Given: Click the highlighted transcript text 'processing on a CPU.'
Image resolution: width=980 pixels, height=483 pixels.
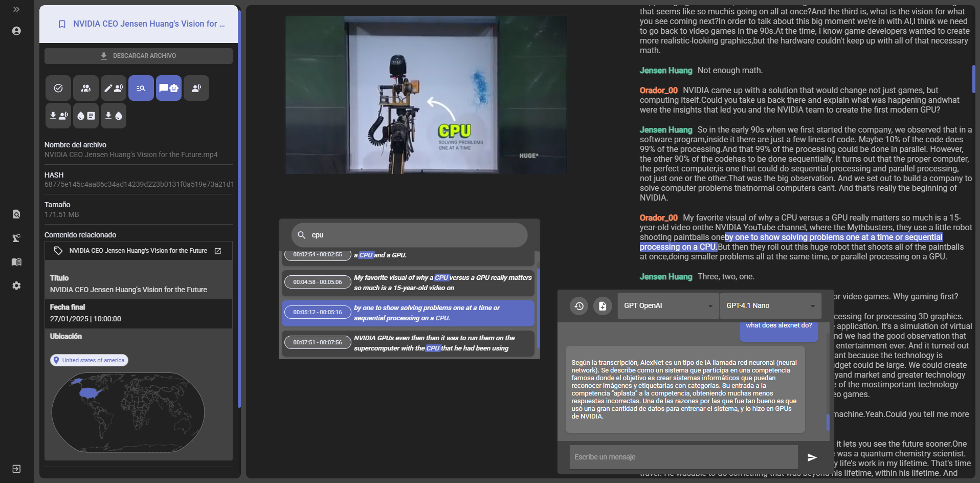Looking at the screenshot, I should [678, 247].
